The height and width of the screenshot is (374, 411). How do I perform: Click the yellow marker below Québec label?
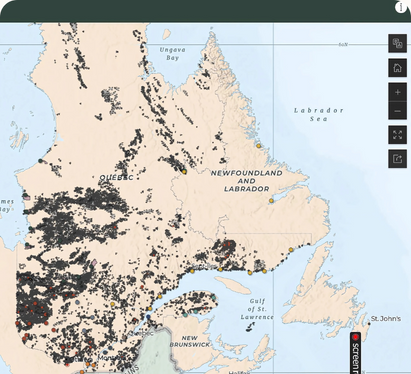tap(184, 171)
